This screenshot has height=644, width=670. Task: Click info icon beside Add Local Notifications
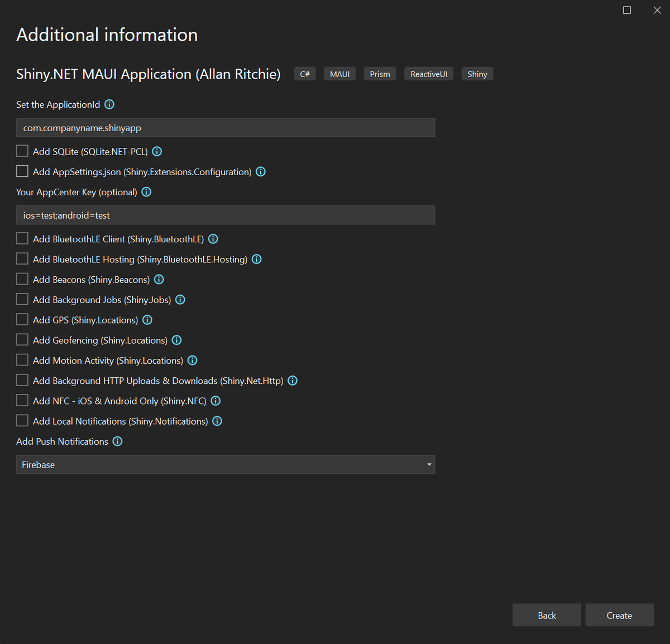pos(217,421)
